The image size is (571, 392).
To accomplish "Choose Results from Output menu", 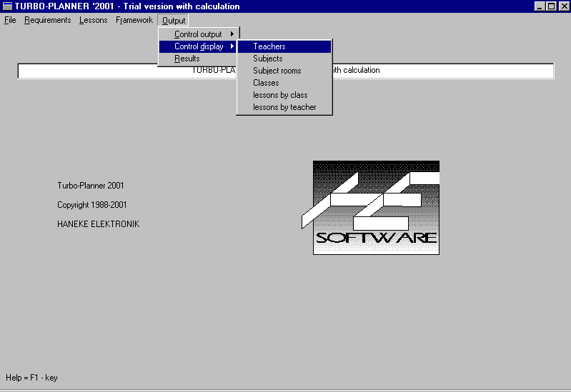I will tap(199, 59).
